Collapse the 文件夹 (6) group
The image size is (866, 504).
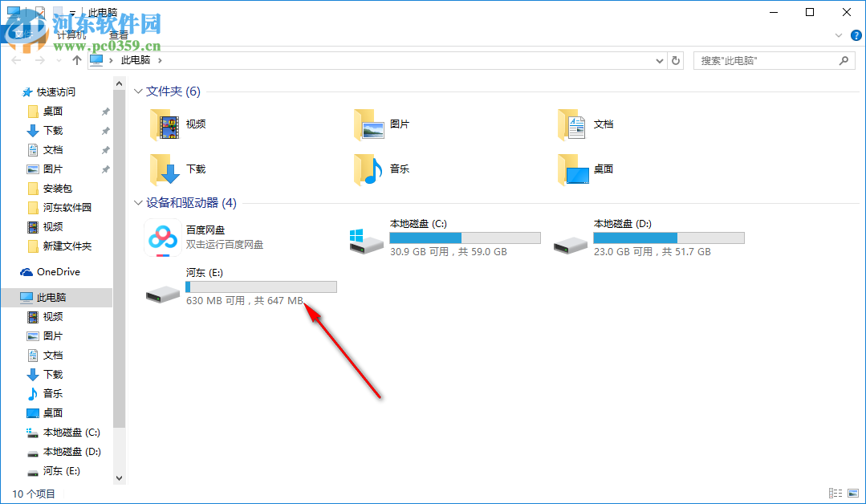[138, 91]
